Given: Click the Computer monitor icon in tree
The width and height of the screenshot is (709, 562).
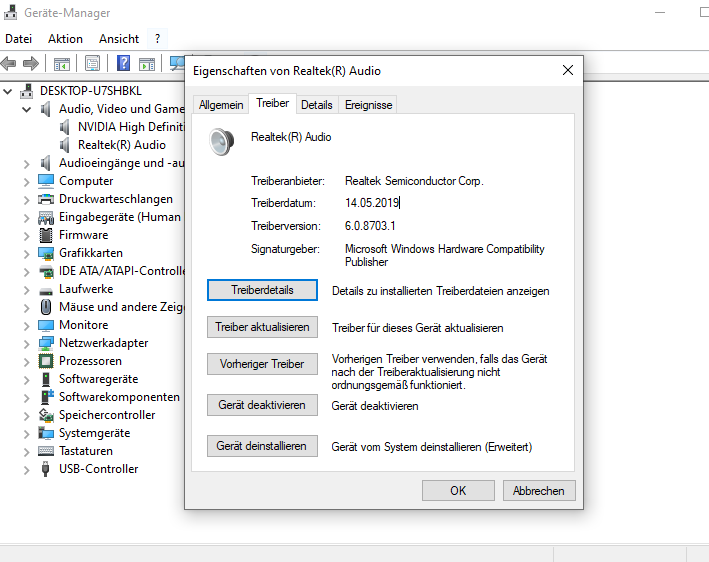Looking at the screenshot, I should click(46, 181).
